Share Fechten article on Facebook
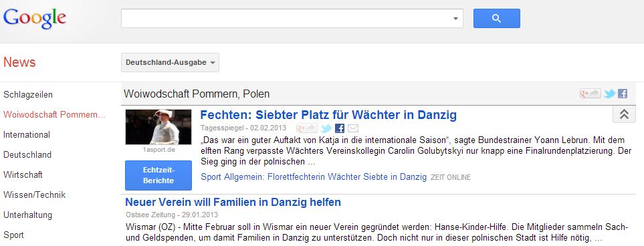Image resolution: width=644 pixels, height=246 pixels. pos(340,128)
